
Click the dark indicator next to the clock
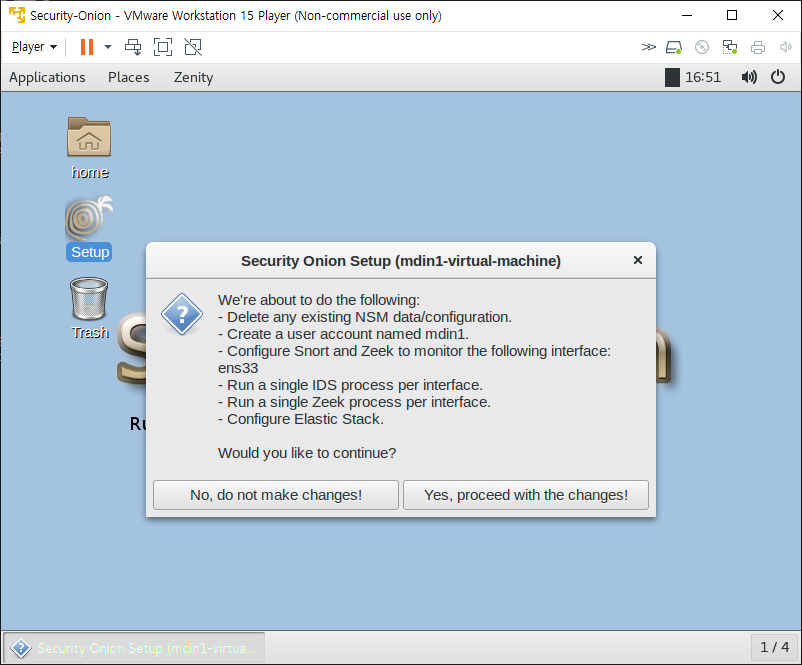coord(672,77)
